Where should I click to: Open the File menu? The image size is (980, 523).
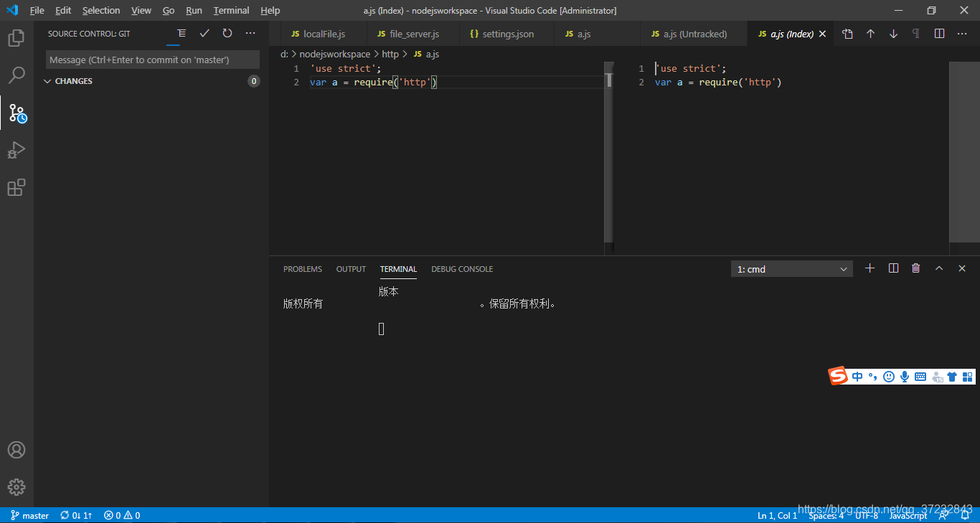click(37, 10)
